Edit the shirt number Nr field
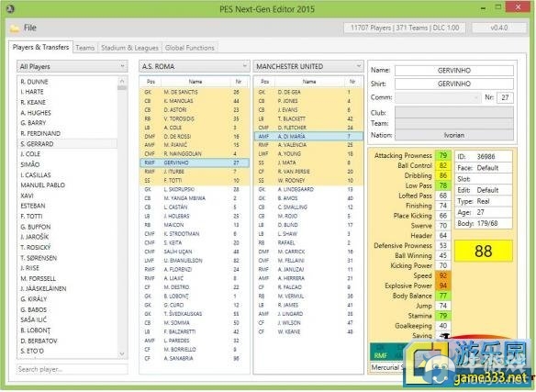The height and width of the screenshot is (392, 536). (x=505, y=97)
